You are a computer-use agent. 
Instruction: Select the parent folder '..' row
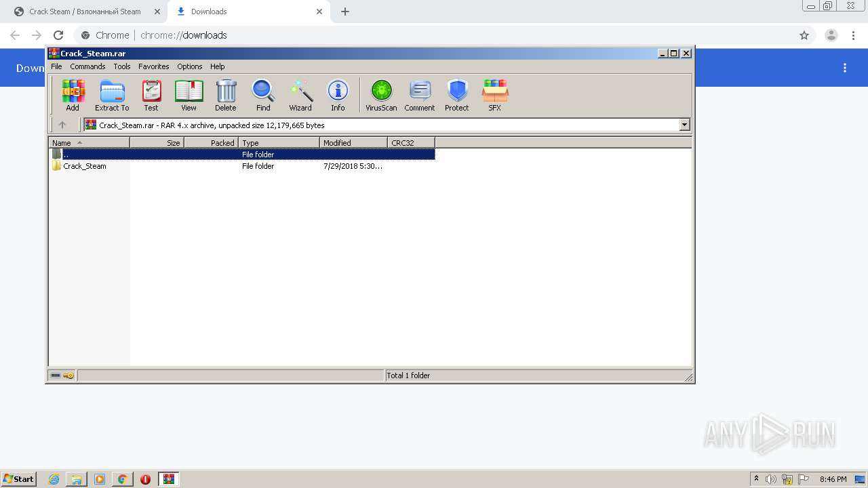coord(242,155)
